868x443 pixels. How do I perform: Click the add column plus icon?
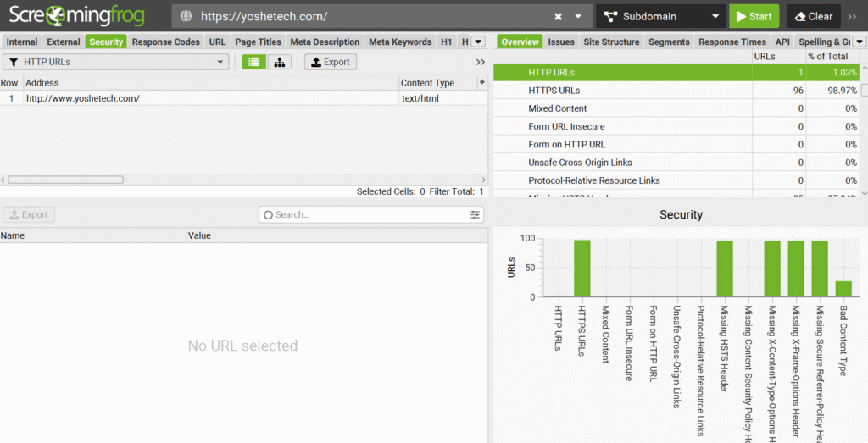coord(482,82)
